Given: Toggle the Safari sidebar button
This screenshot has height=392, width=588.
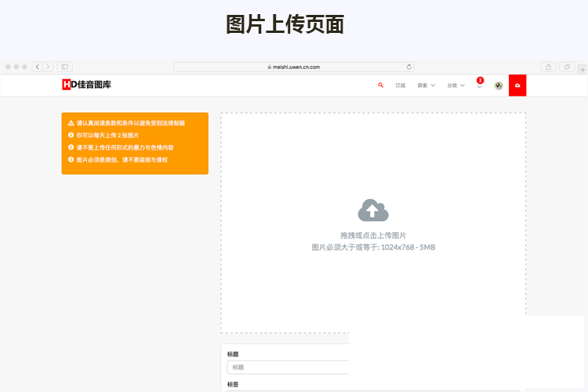Looking at the screenshot, I should 64,67.
